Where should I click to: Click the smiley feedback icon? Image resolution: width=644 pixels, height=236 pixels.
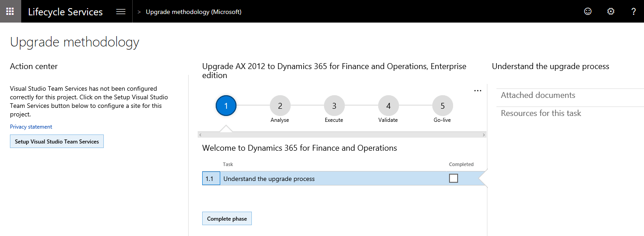coord(588,12)
